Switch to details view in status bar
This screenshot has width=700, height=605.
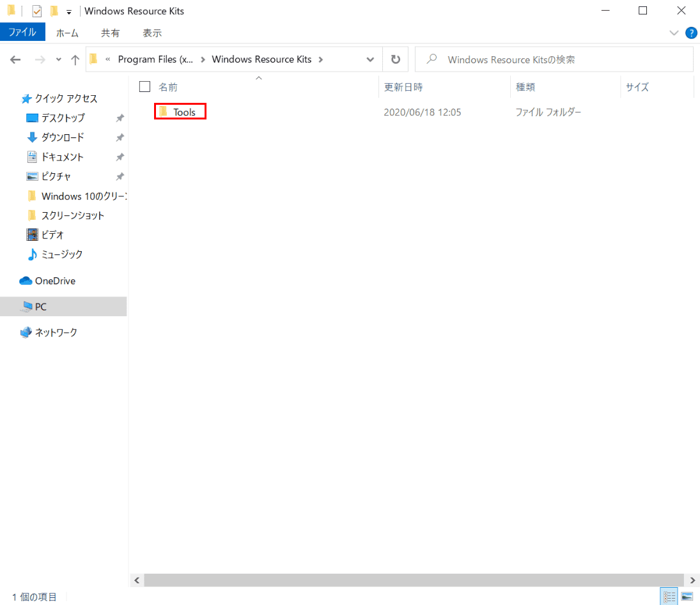click(669, 597)
